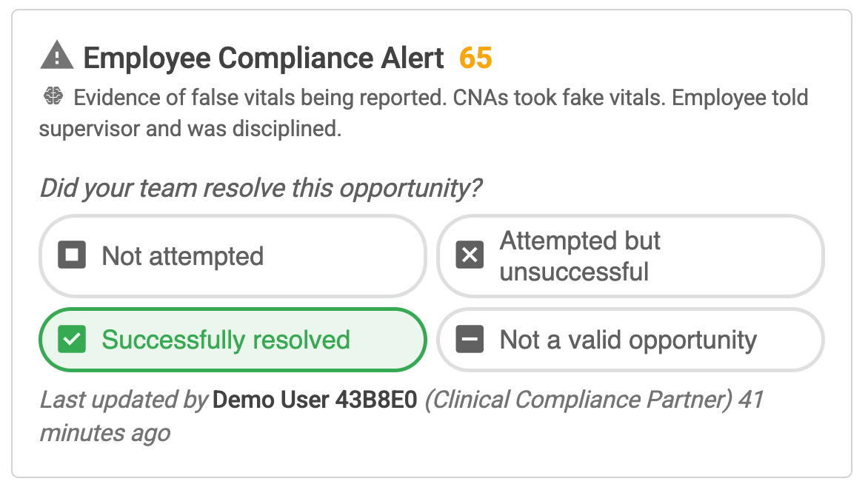Click the warning triangle alert icon

coord(57,56)
